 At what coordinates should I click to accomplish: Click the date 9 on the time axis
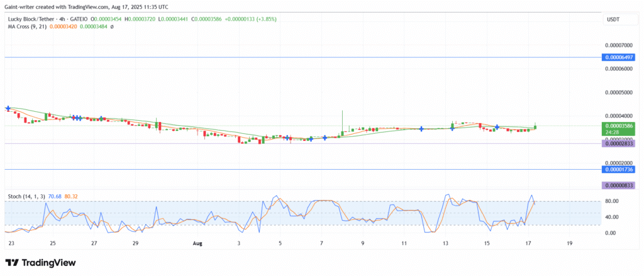point(363,243)
